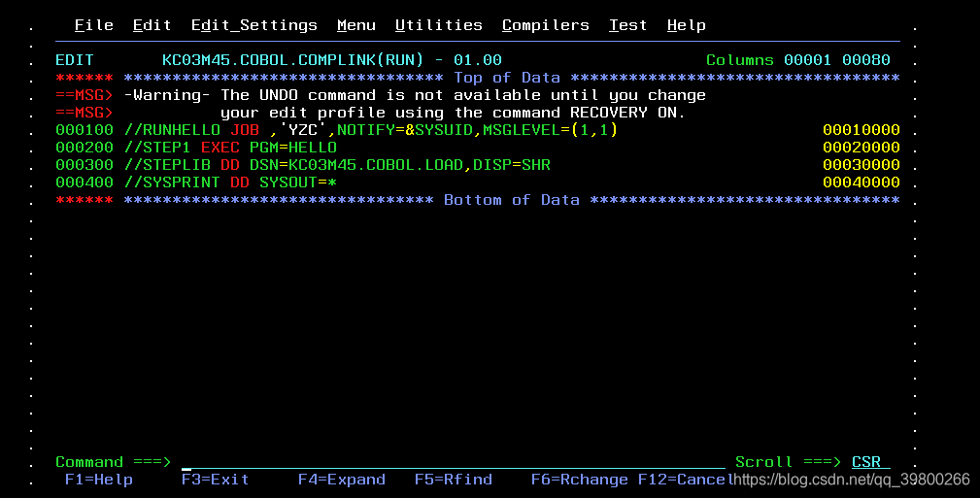Click the EDIT panel title
Image resolution: width=980 pixels, height=498 pixels.
coord(75,60)
